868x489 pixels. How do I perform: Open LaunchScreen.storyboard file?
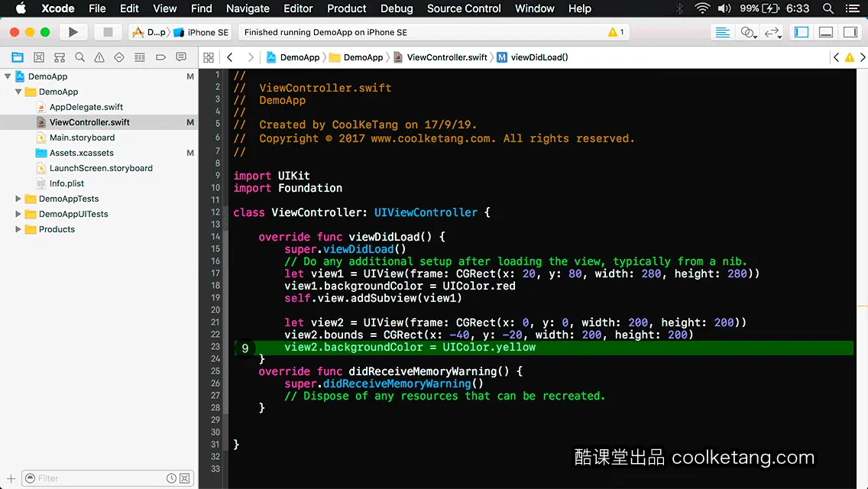coord(101,168)
